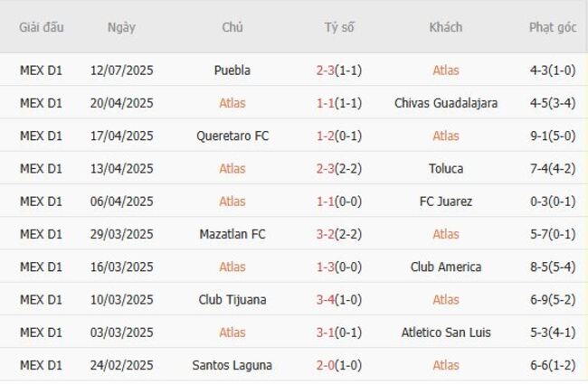
Task: Open Club Tijuana team link
Action: [232, 300]
